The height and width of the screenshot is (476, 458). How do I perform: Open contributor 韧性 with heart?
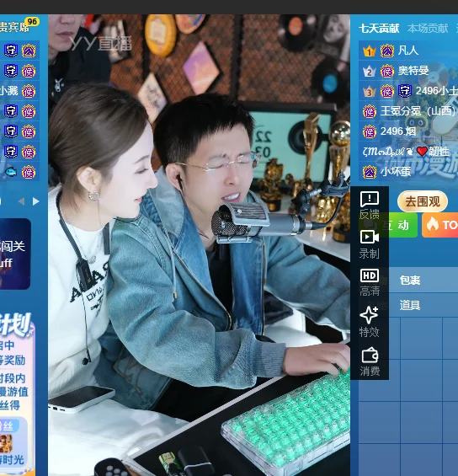pos(406,151)
